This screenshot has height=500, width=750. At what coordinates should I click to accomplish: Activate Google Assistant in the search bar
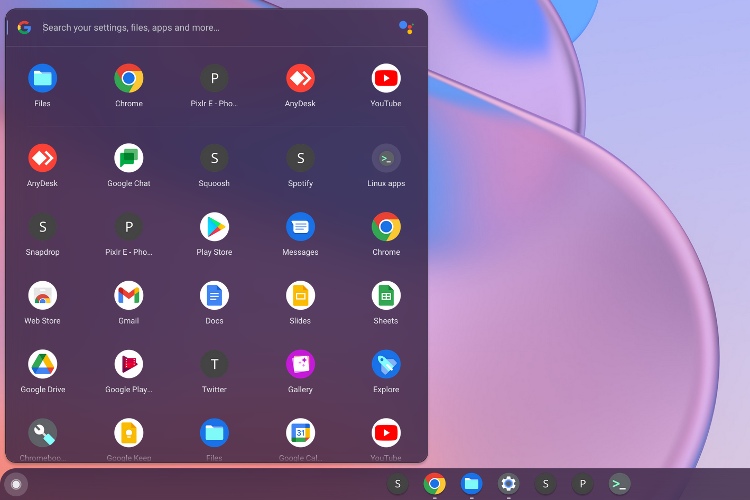[x=406, y=27]
